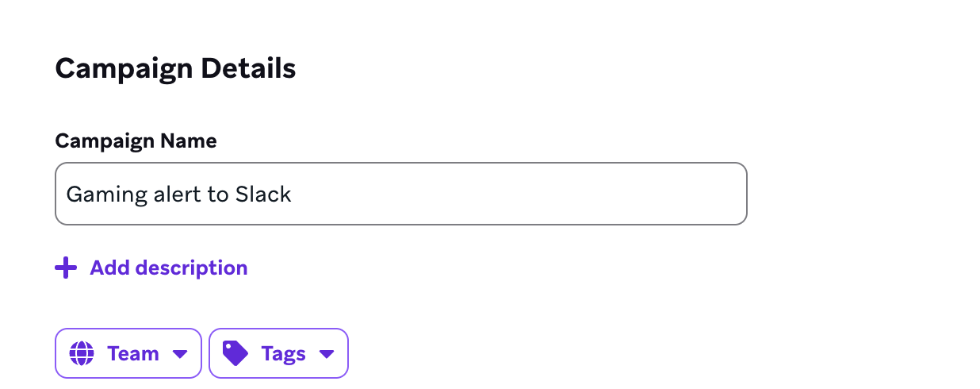Viewport: 980px width, 389px height.
Task: Click the Campaign Details heading
Action: pyautogui.click(x=175, y=69)
